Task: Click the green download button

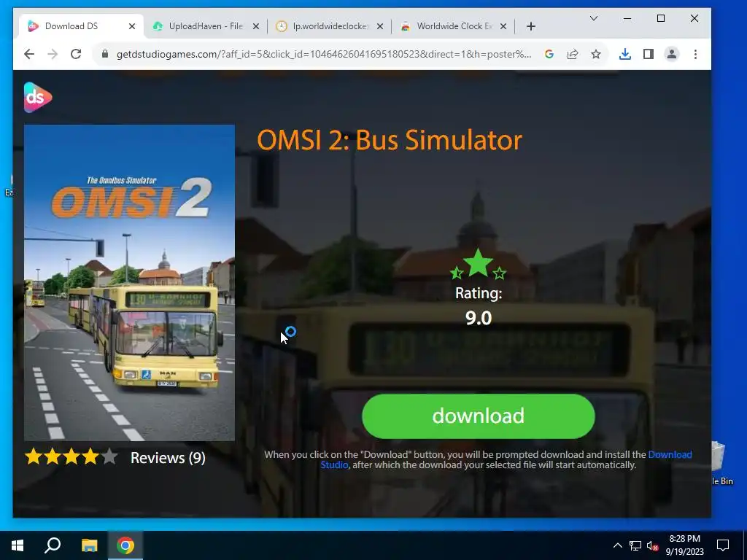Action: pyautogui.click(x=479, y=416)
